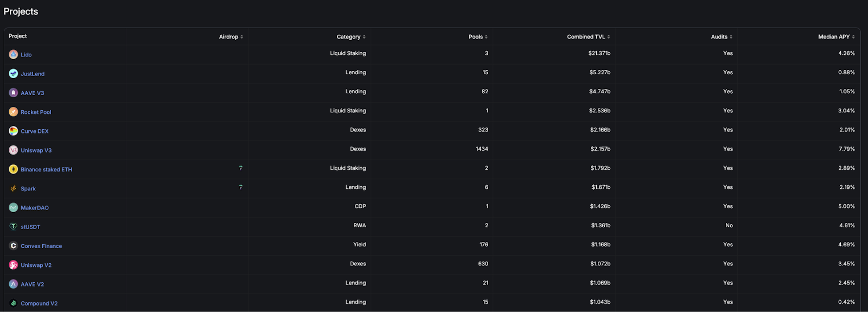The image size is (868, 312).
Task: Click the Yield category in Convex Finance row
Action: coord(360,244)
